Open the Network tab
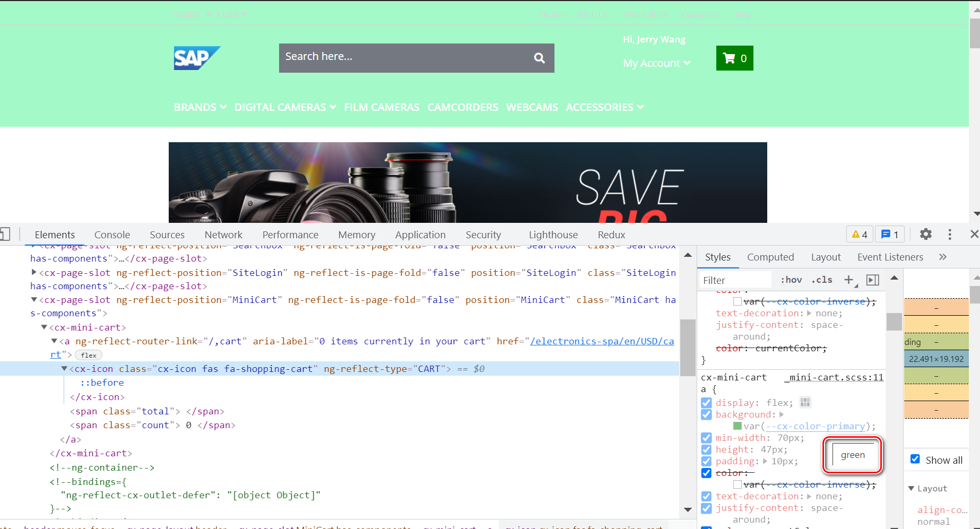Image resolution: width=980 pixels, height=529 pixels. point(223,235)
